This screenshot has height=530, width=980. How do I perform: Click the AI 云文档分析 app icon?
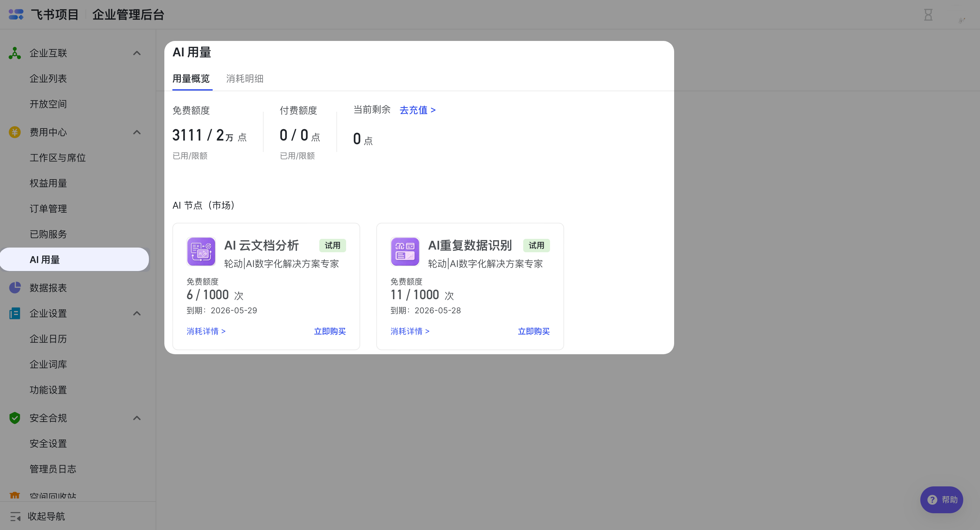(x=201, y=252)
